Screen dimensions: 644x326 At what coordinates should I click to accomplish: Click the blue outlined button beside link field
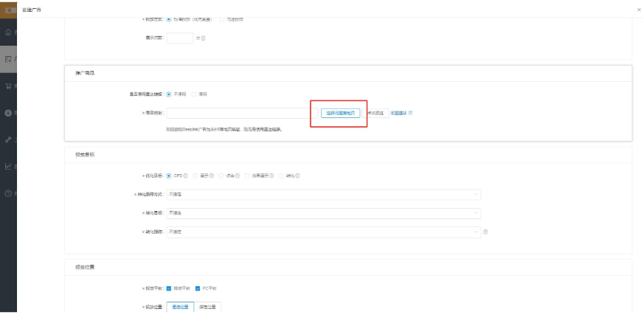pos(340,113)
